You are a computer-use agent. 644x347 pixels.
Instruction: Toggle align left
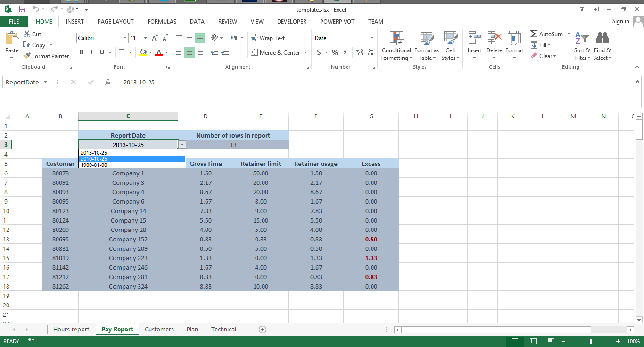[x=179, y=52]
